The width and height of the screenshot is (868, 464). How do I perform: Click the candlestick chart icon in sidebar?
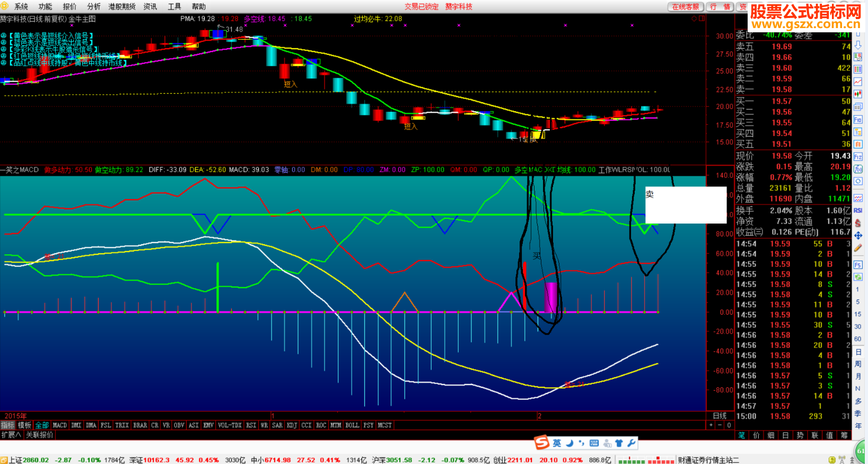(x=858, y=94)
